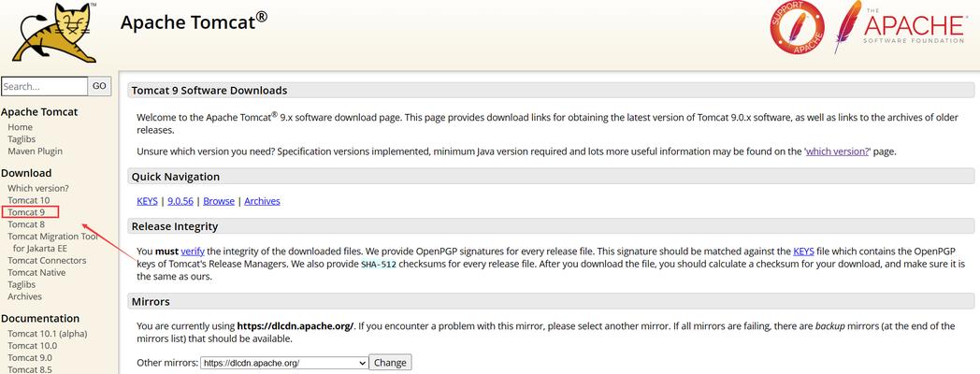Viewport: 980px width, 374px height.
Task: Select Tomcat 10 under Download
Action: 29,200
